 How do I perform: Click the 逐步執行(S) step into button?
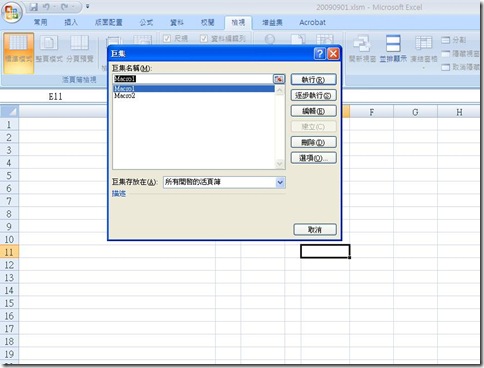click(313, 96)
